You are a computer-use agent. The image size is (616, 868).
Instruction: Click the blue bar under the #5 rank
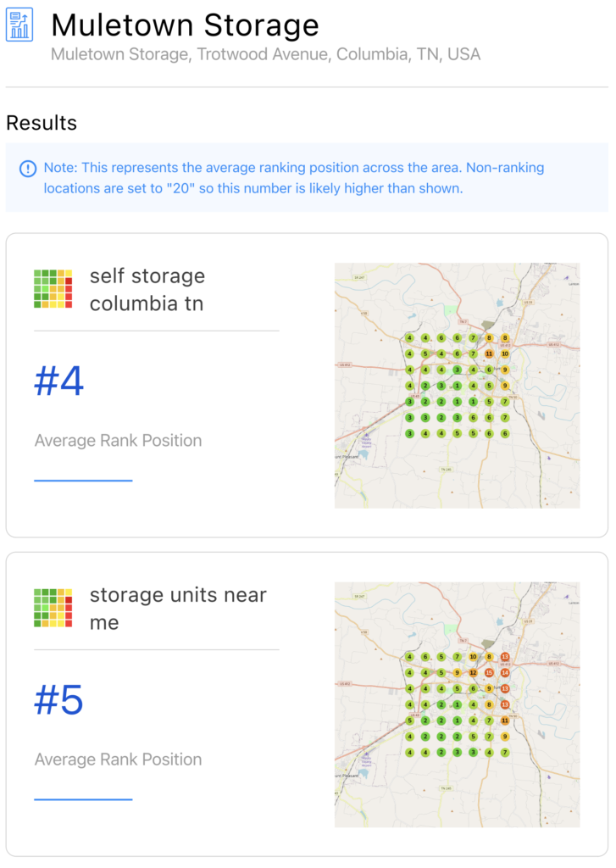coord(83,799)
